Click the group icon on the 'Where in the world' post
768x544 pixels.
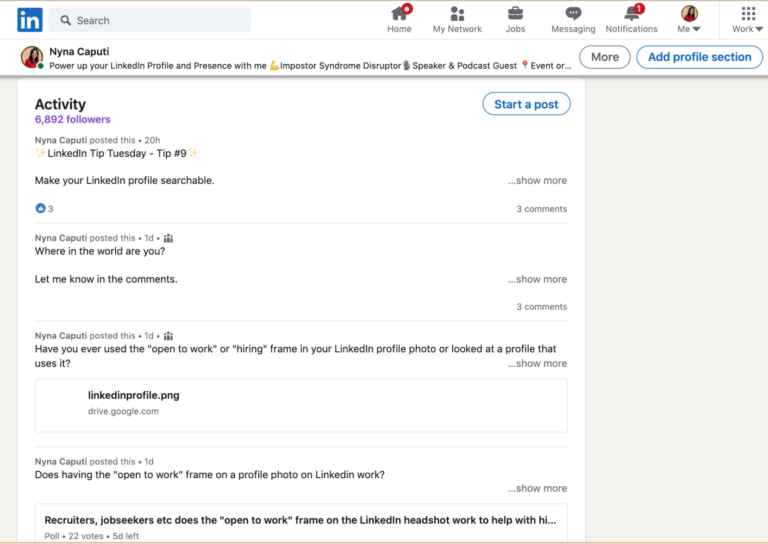point(168,238)
